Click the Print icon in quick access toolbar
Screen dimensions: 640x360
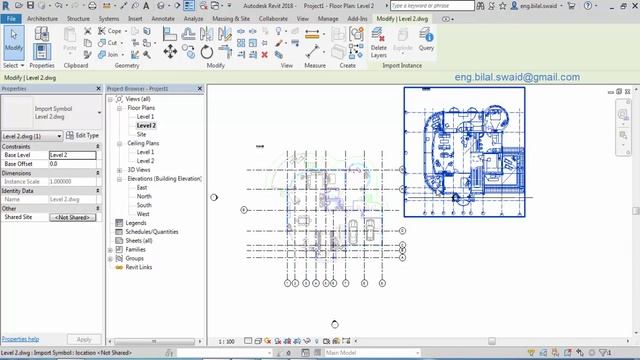coord(92,6)
